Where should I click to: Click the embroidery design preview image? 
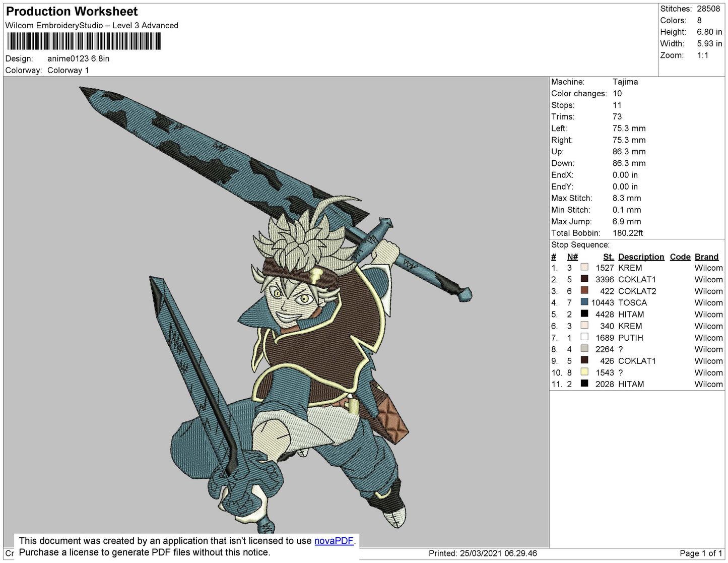[276, 311]
